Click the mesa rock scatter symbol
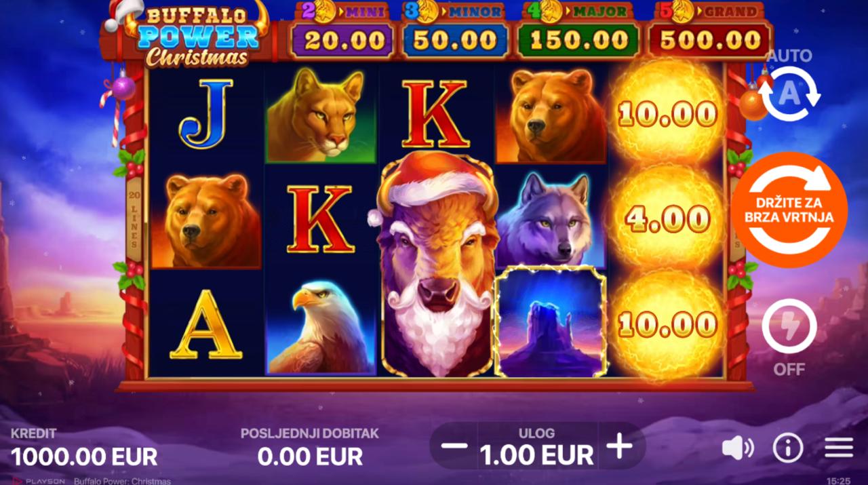 (550, 322)
